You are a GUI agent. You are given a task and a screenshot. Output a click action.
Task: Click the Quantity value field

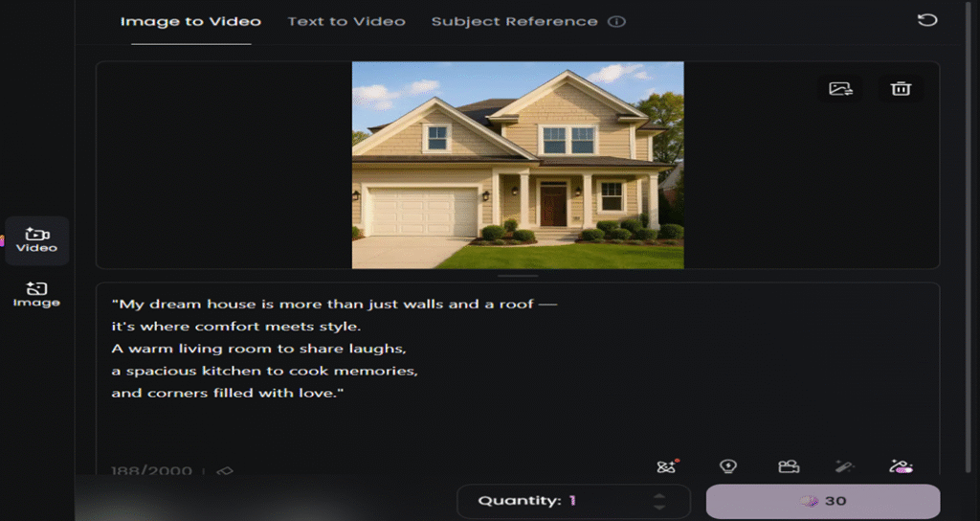point(573,501)
